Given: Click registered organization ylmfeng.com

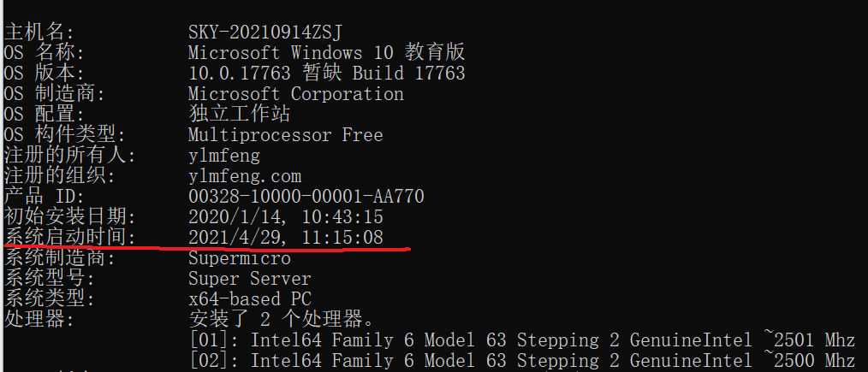Looking at the screenshot, I should coord(245,176).
